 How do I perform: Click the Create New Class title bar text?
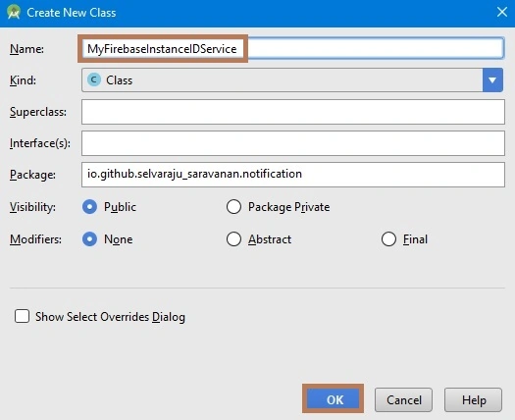click(x=72, y=13)
